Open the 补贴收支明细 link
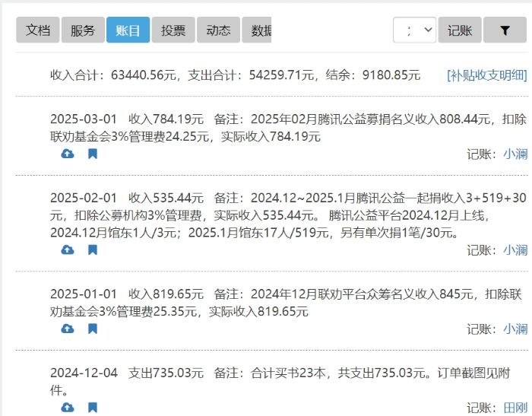 tap(486, 75)
